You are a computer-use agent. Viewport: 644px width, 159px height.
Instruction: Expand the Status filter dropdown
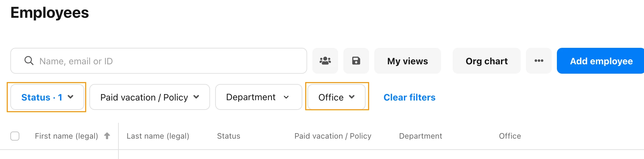pyautogui.click(x=47, y=97)
